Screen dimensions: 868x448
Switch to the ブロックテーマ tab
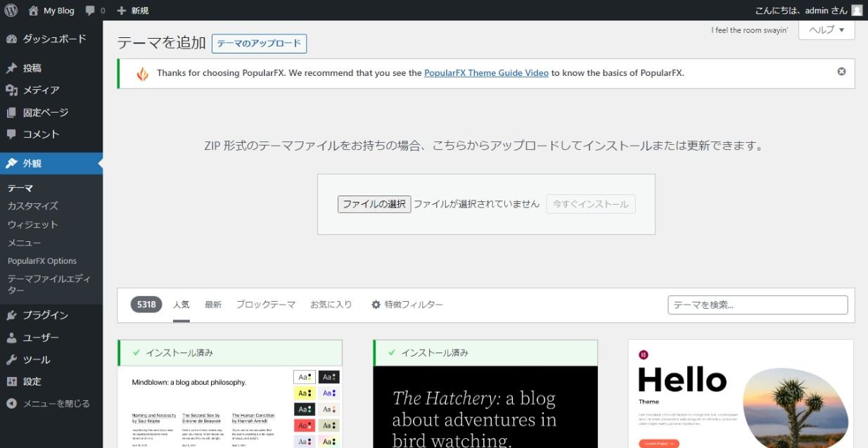(265, 305)
